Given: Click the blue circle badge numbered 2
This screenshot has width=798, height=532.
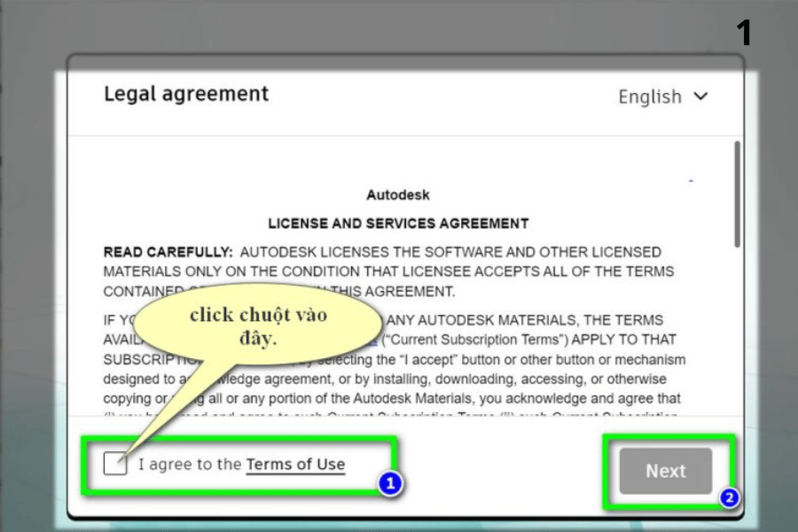Looking at the screenshot, I should click(x=729, y=498).
